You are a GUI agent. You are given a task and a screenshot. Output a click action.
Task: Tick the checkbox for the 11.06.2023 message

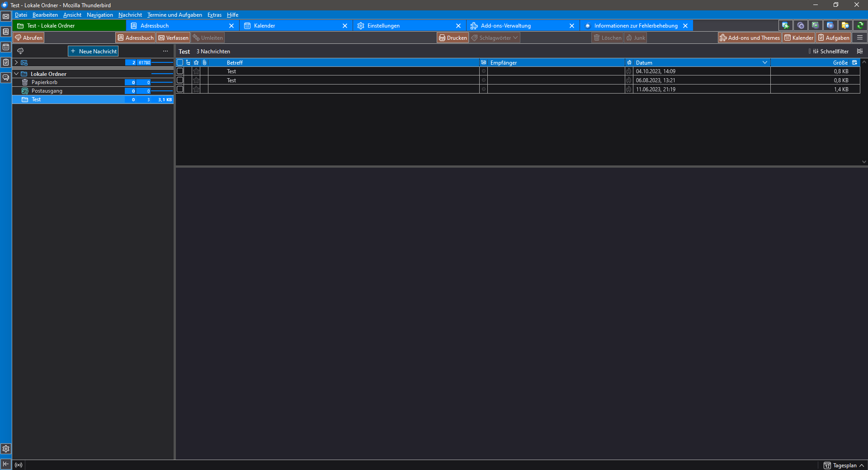click(x=180, y=89)
